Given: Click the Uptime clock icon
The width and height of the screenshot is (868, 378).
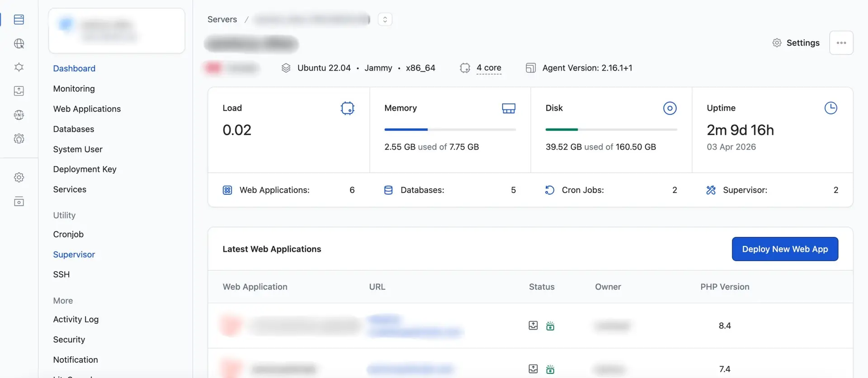Looking at the screenshot, I should [830, 109].
